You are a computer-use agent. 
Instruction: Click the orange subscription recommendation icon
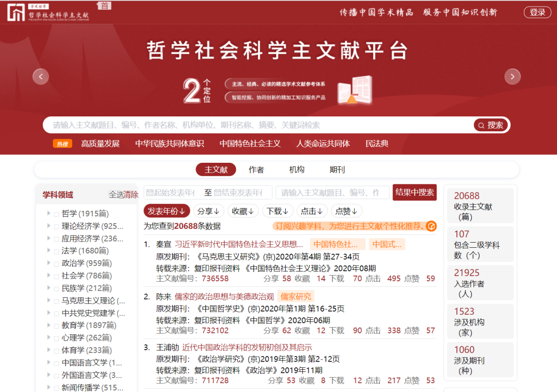coord(431,226)
